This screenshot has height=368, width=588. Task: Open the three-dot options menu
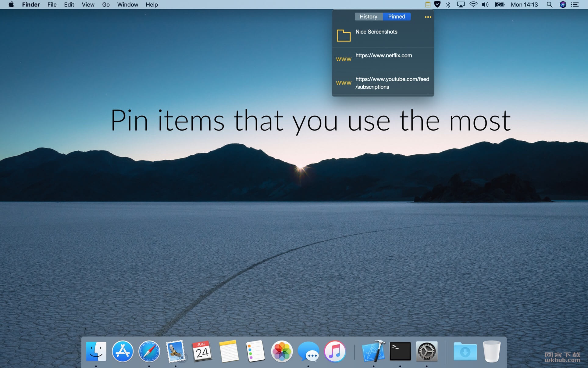click(428, 17)
